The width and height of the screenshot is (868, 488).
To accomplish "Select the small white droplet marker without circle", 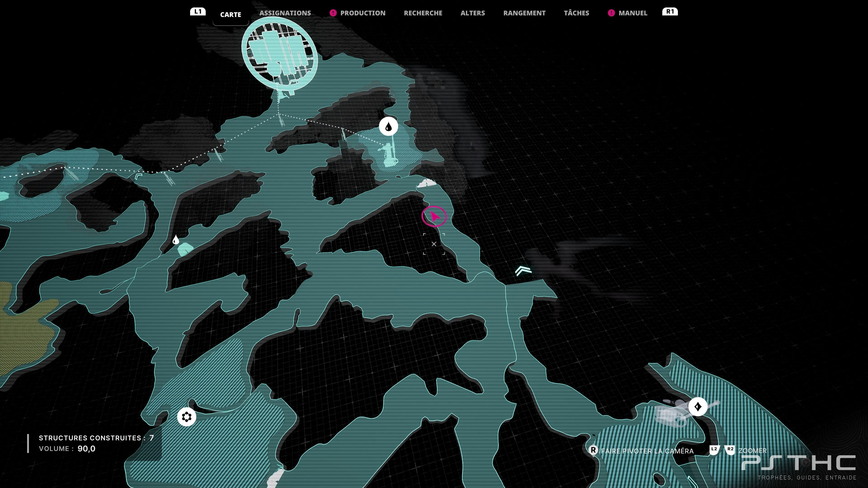I will coord(176,240).
